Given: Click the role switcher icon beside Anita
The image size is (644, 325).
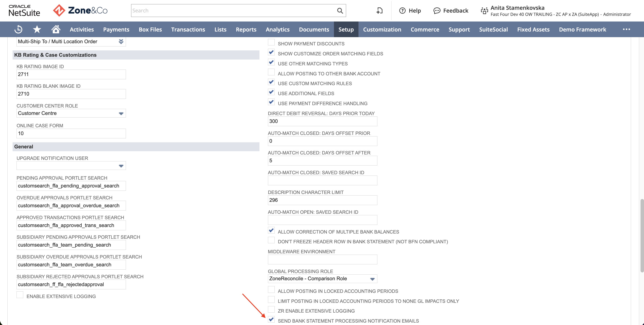Looking at the screenshot, I should [x=484, y=10].
